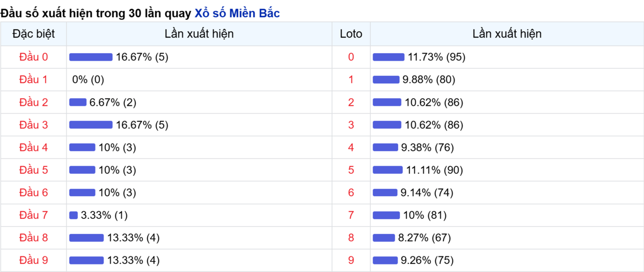Select the red Loto number 4
The width and height of the screenshot is (644, 272).
click(x=351, y=147)
